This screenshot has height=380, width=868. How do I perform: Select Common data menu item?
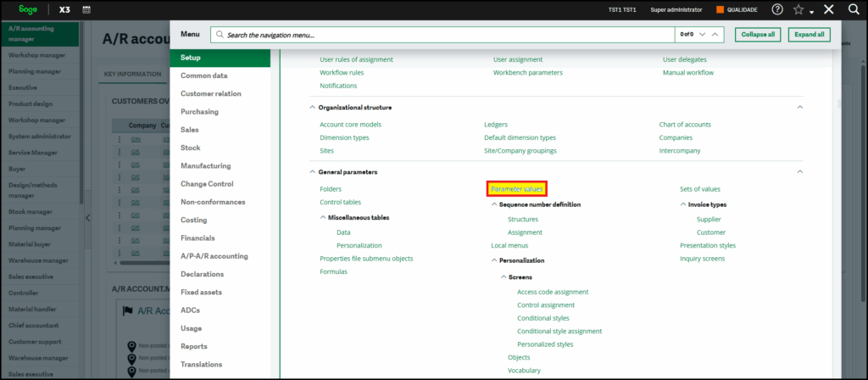(203, 75)
